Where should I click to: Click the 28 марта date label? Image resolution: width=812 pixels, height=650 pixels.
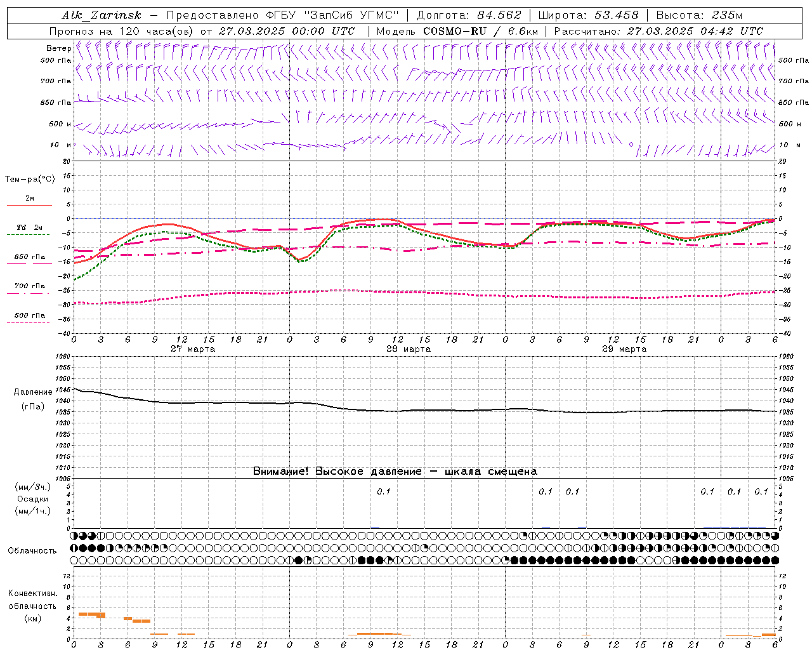[409, 349]
